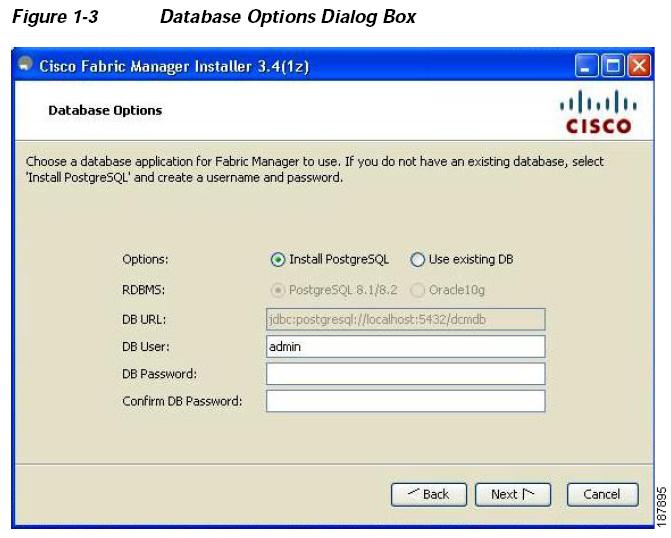Click the 'DB Password:' label
The width and height of the screenshot is (671, 538).
(160, 374)
